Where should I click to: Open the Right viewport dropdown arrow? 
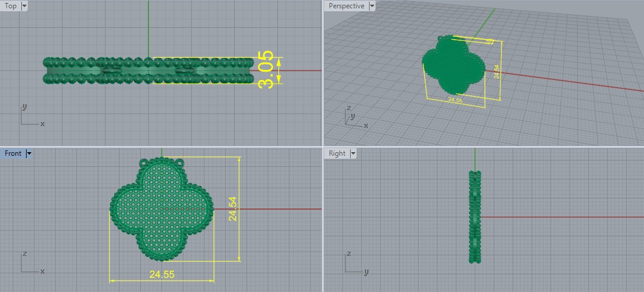[352, 153]
